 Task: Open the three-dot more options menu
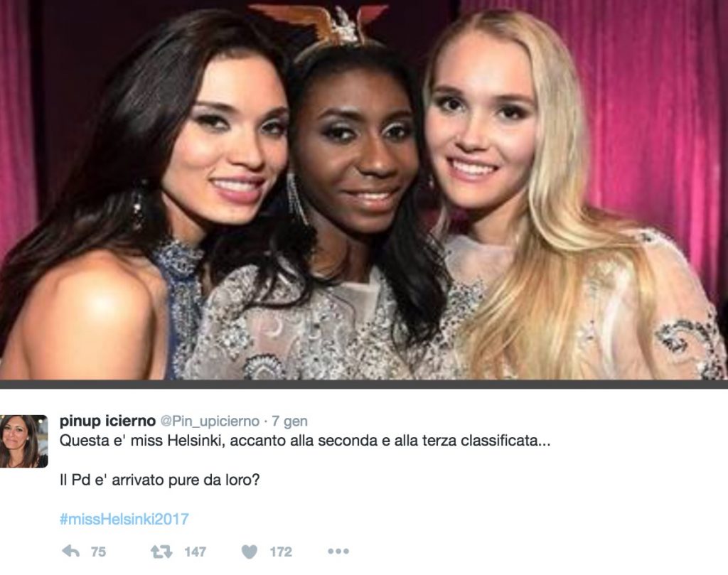[338, 552]
